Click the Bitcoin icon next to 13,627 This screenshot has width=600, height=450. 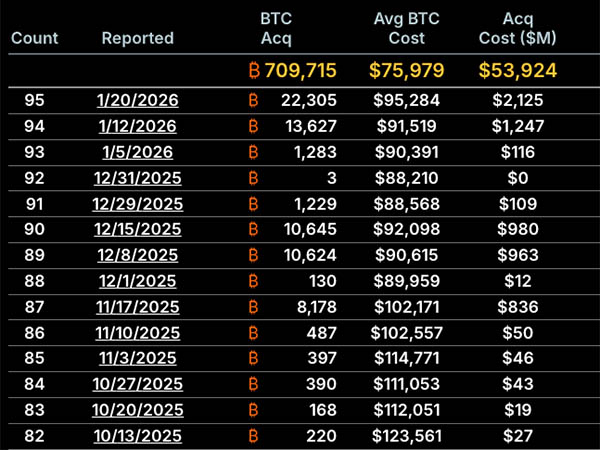click(252, 126)
